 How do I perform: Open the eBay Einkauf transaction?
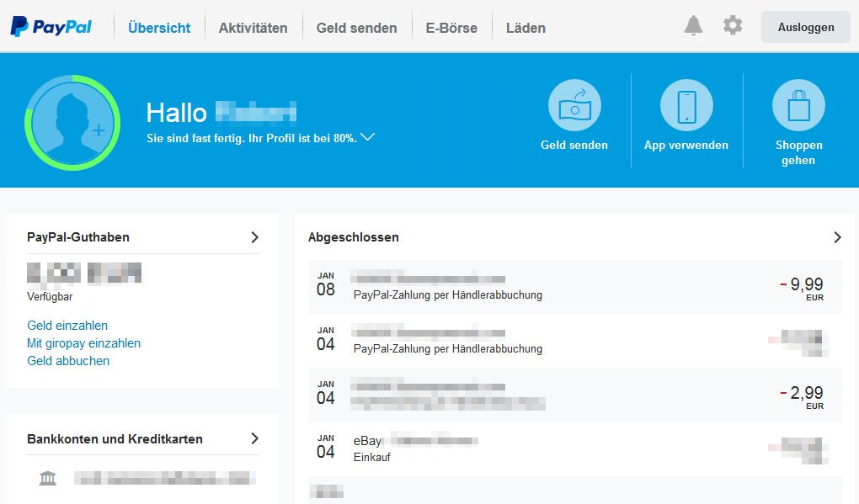click(575, 448)
